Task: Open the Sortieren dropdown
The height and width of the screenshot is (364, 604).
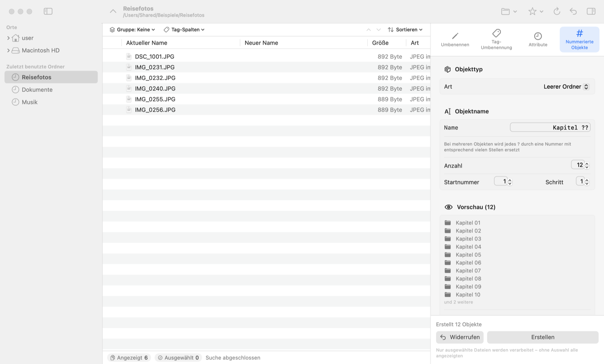Action: (405, 29)
